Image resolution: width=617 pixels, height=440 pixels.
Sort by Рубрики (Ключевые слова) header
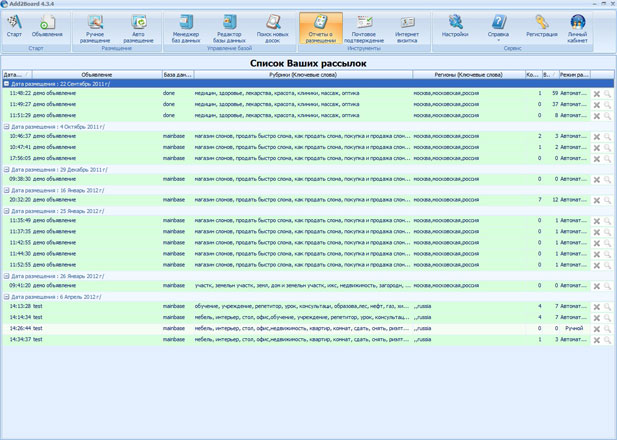click(303, 75)
